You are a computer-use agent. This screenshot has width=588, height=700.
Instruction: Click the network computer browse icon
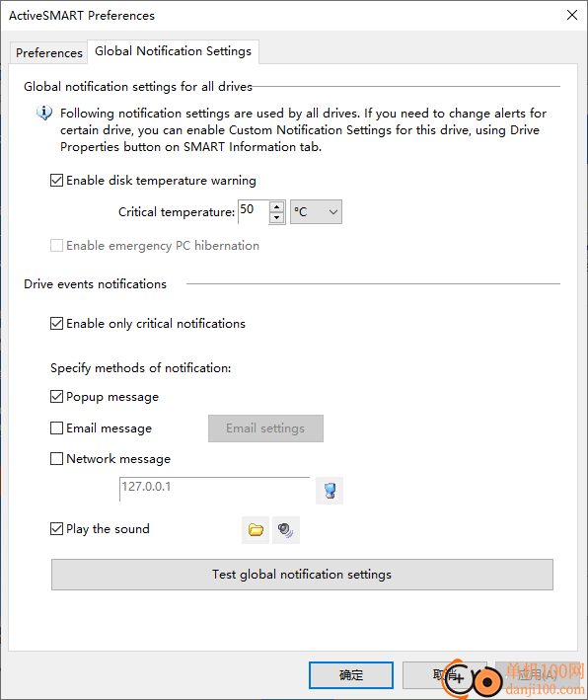[x=330, y=491]
